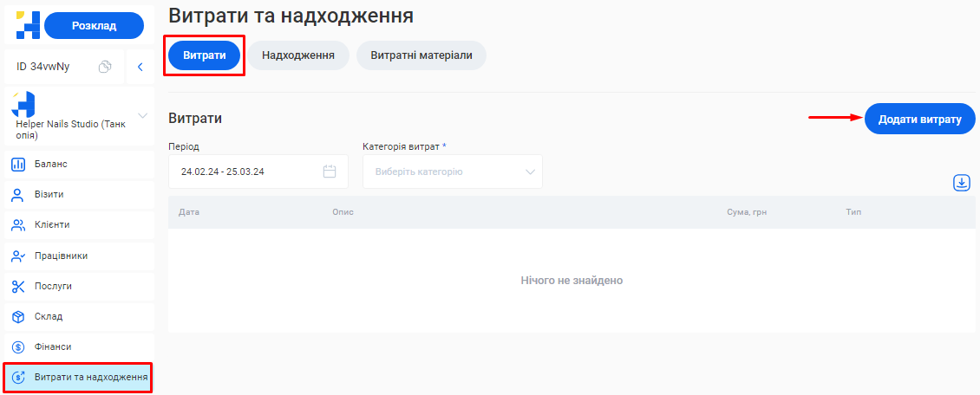Select the Витрати tab

pos(204,55)
